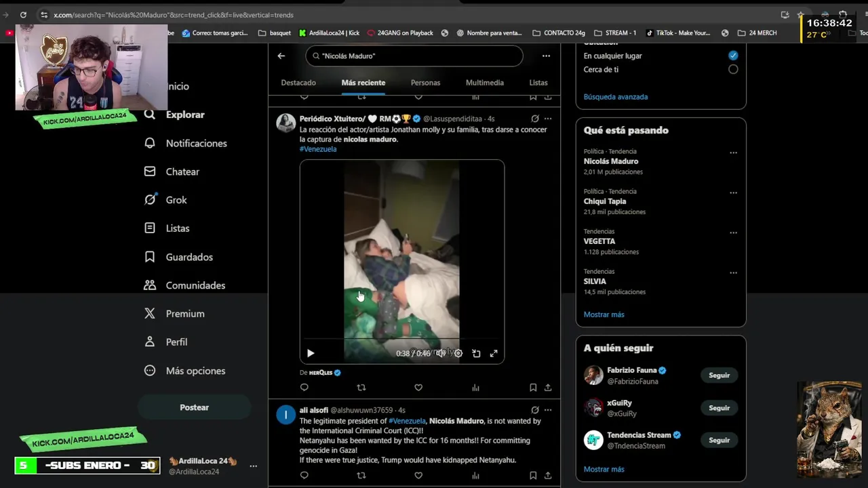Viewport: 868px width, 488px height.
Task: Focus the "Nicolás Maduro" search field
Action: (x=414, y=56)
